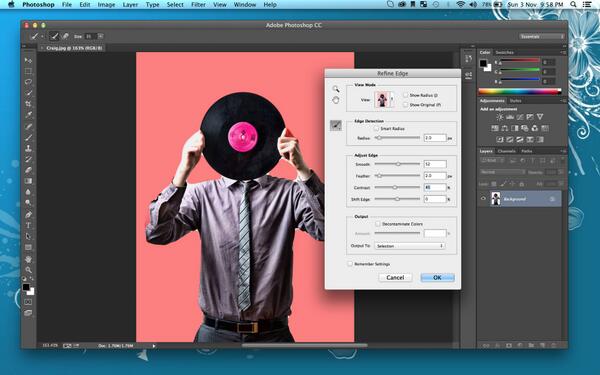Select the Zoom tool in toolbox
The width and height of the screenshot is (600, 375).
28,270
